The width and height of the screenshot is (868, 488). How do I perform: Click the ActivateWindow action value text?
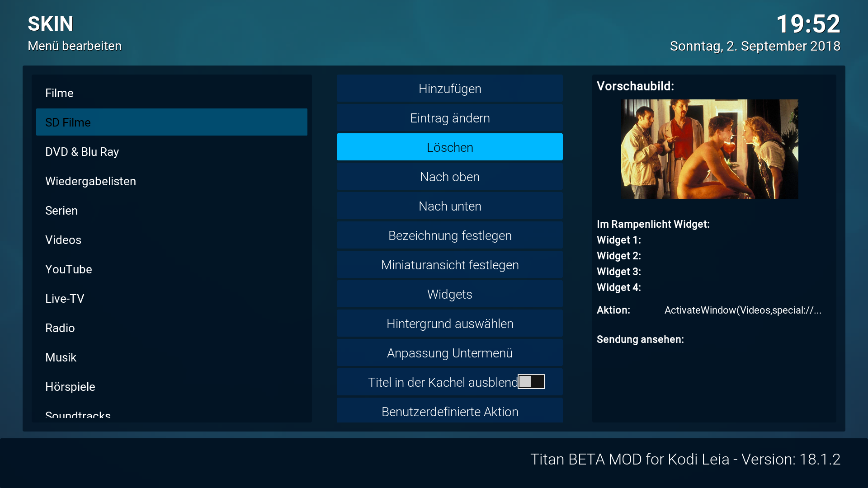tap(743, 310)
